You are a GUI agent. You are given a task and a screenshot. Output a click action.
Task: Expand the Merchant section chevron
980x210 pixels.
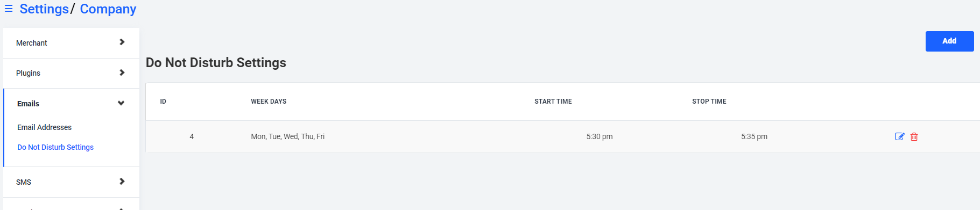(122, 42)
